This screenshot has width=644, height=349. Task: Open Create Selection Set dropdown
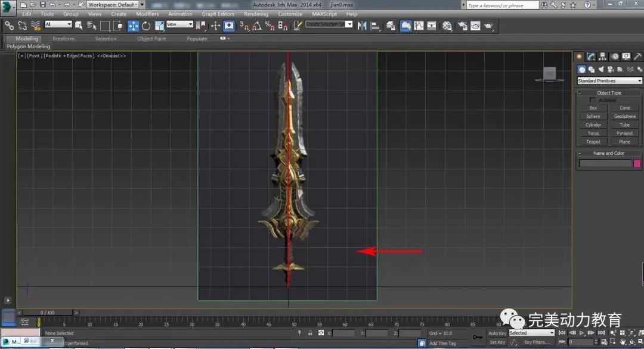pyautogui.click(x=329, y=24)
